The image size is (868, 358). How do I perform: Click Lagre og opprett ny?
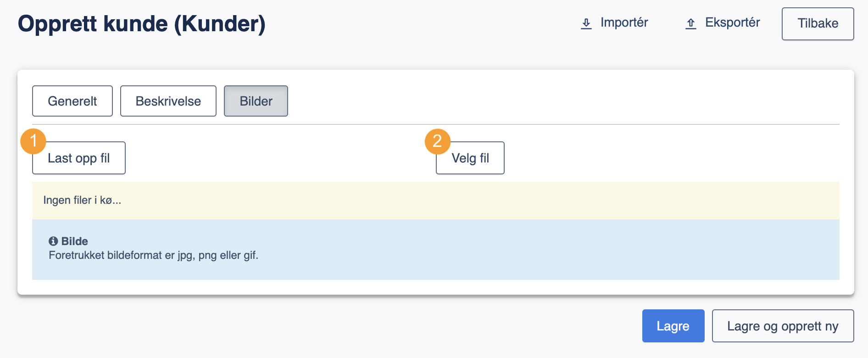tap(783, 326)
